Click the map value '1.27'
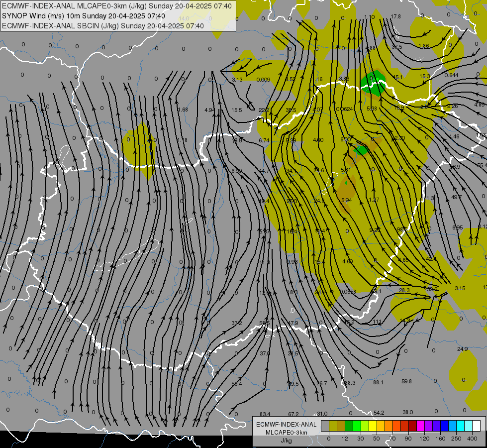The image size is (487, 448). (x=374, y=200)
